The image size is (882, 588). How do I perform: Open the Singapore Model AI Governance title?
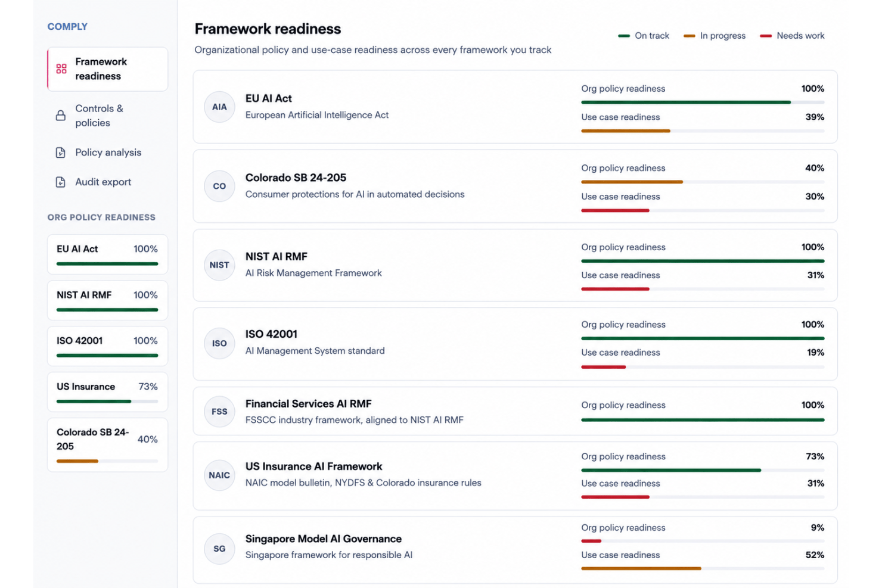(324, 539)
